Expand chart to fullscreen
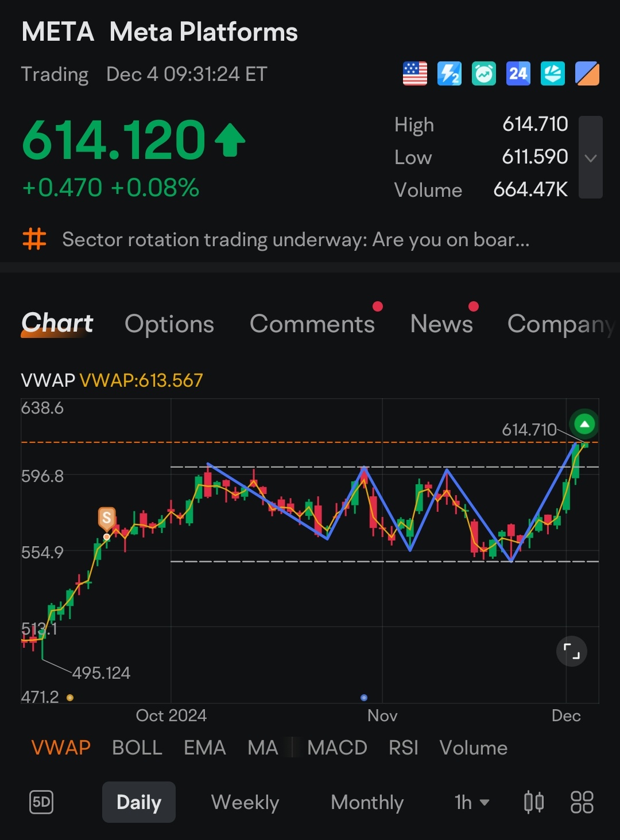Viewport: 620px width, 840px height. tap(572, 651)
